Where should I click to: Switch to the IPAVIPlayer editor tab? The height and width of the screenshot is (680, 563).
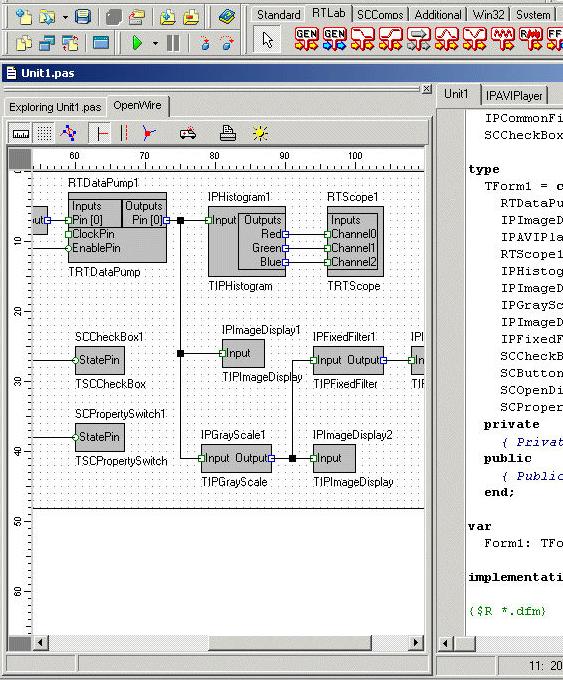pos(514,95)
